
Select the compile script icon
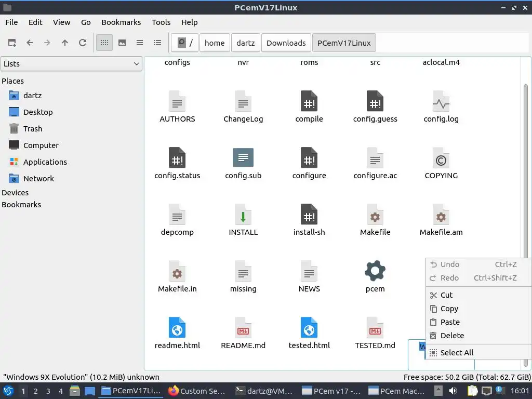[309, 101]
